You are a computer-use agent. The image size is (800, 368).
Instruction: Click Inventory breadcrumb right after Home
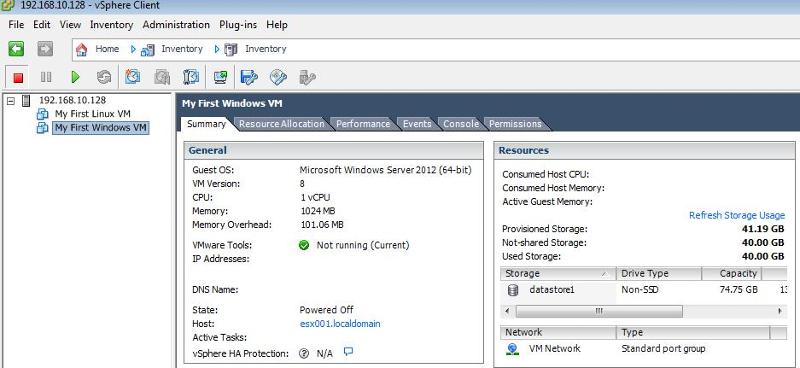[x=182, y=49]
